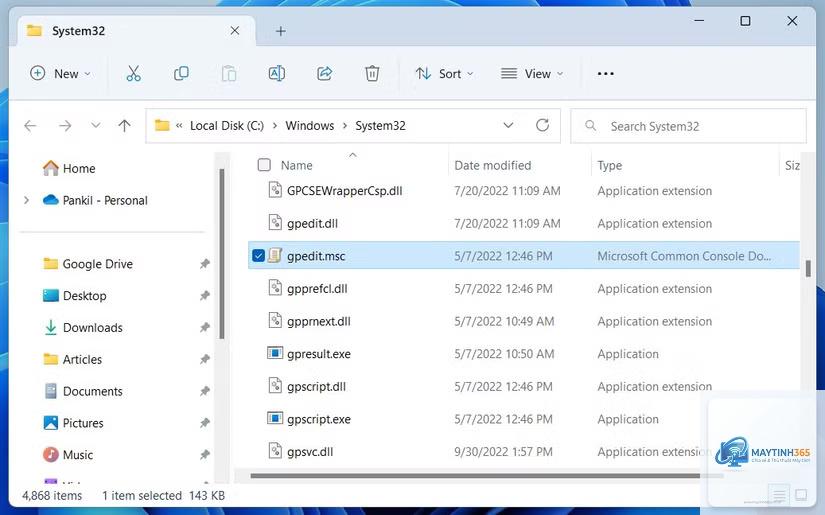Viewport: 825px width, 515px height.
Task: Click the vertical file list scrollbar
Action: (x=808, y=268)
